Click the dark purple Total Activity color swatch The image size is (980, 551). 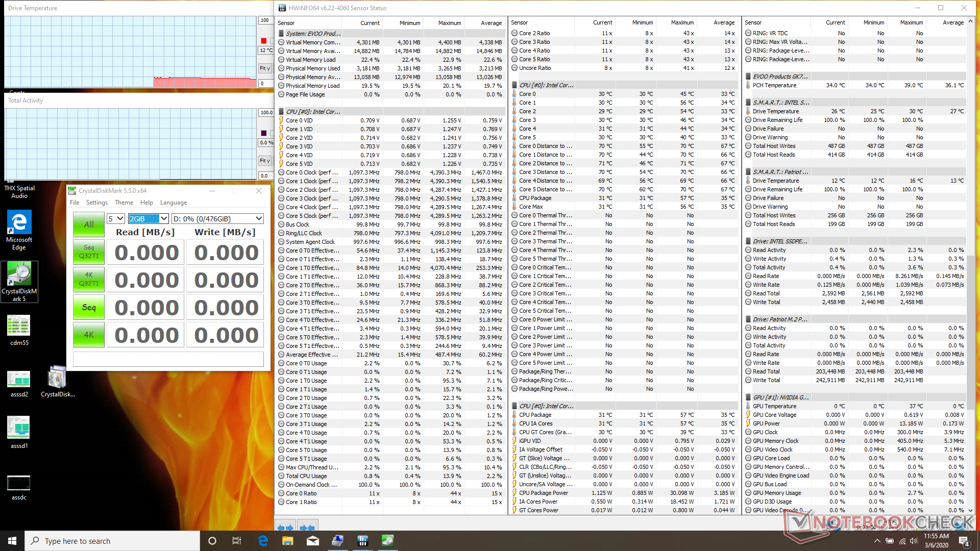(x=264, y=133)
